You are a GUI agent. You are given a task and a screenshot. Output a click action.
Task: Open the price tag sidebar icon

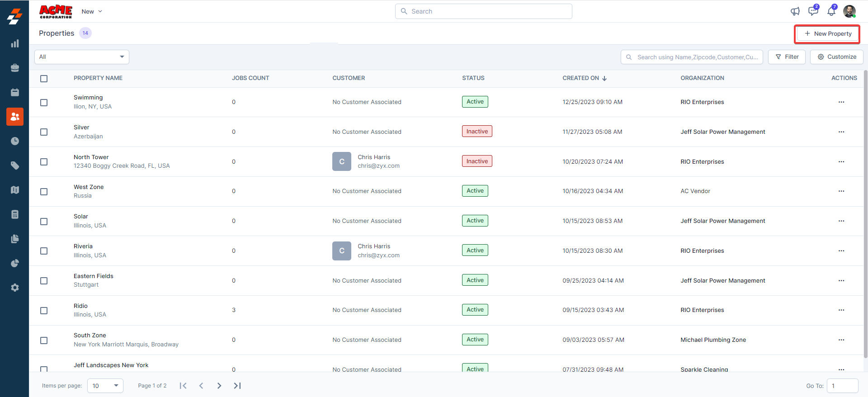(x=15, y=165)
